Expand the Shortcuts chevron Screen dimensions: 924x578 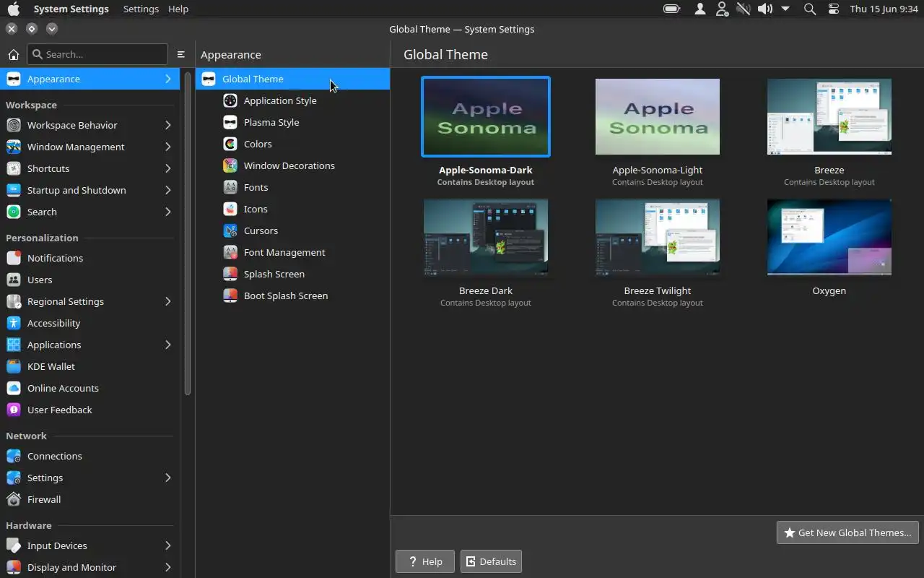(168, 168)
